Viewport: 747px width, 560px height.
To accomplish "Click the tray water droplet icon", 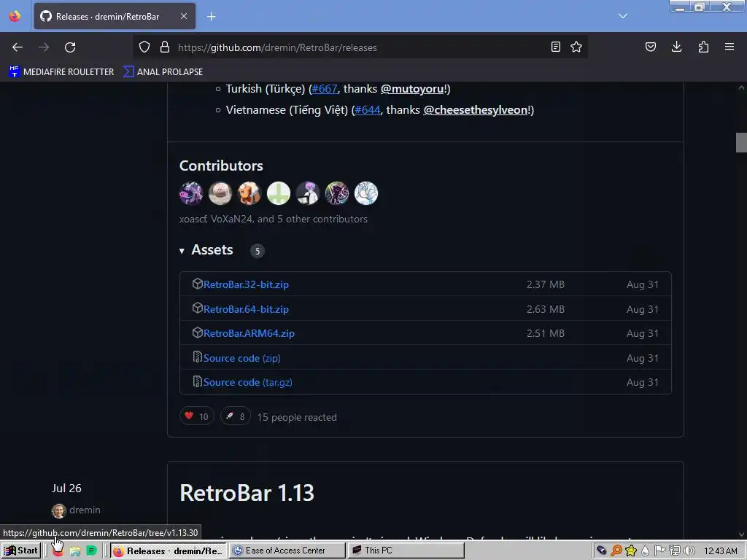I will coord(645,551).
